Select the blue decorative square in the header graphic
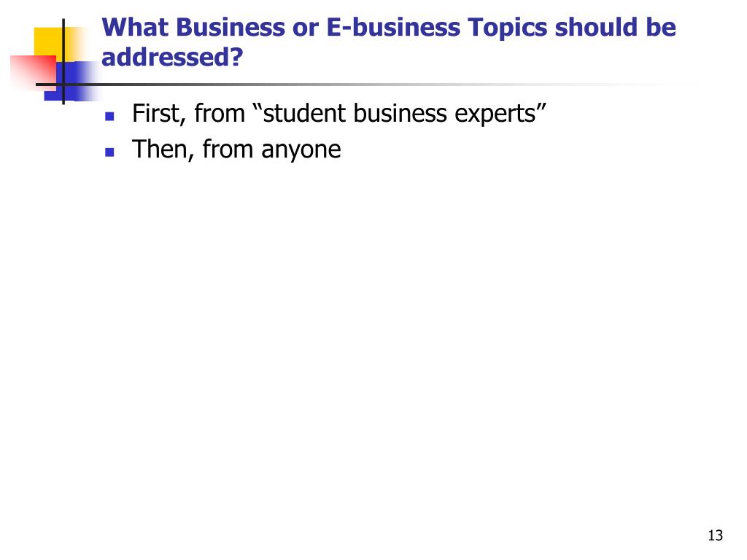 [71, 81]
